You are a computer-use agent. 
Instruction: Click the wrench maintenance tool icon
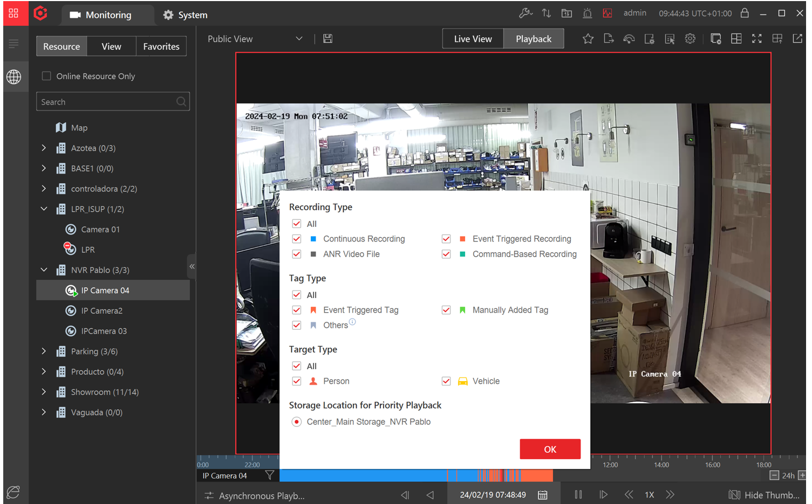[524, 13]
